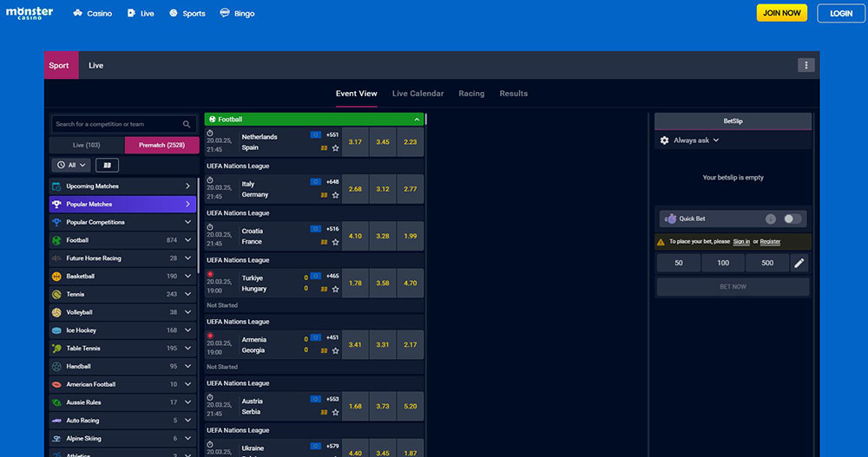Click the Popular Matches trophy icon

pos(56,204)
